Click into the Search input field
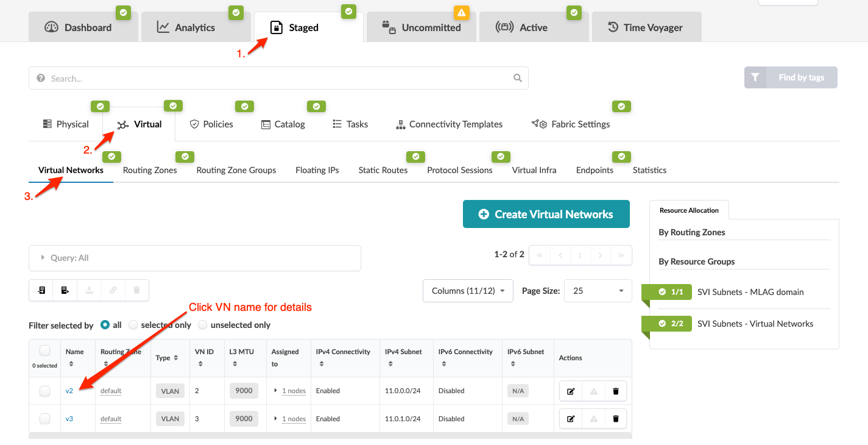 coord(274,78)
